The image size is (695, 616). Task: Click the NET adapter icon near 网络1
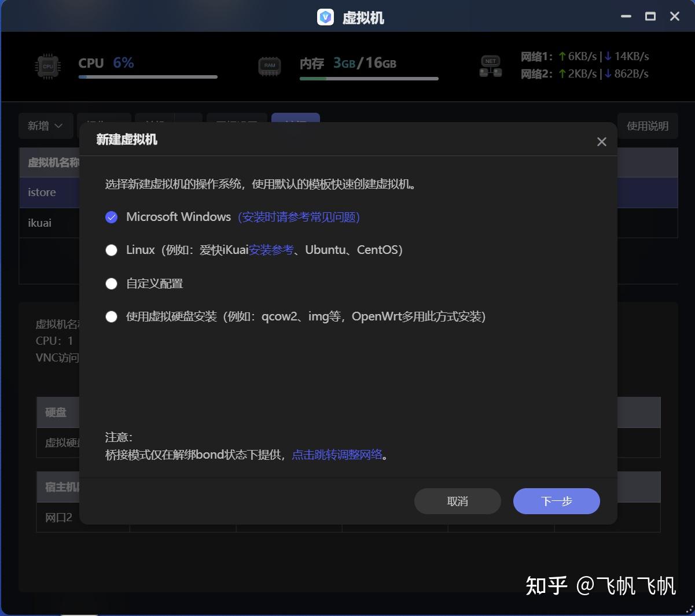[x=490, y=66]
